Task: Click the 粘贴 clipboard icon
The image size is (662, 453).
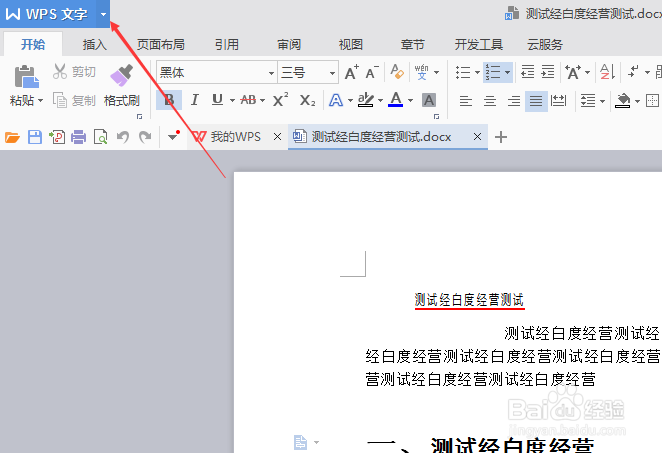Action: click(26, 76)
